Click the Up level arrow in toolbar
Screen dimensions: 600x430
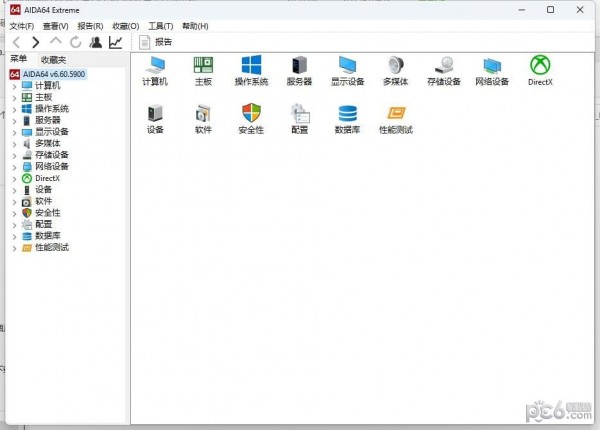(55, 41)
